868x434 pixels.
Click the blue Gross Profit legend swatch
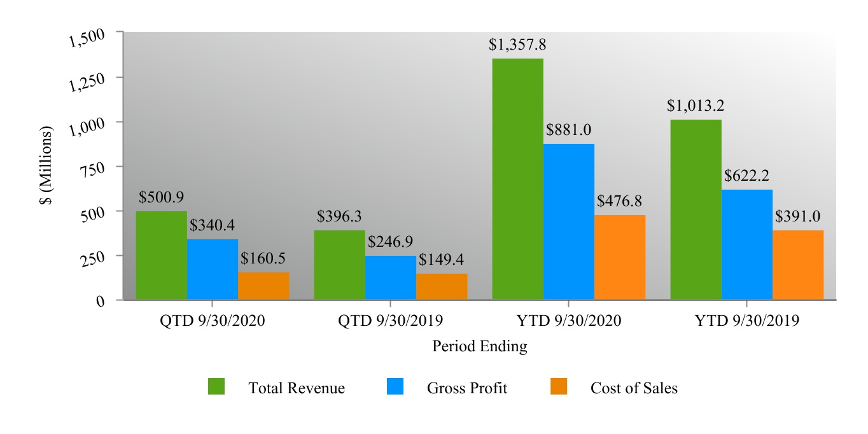click(395, 386)
